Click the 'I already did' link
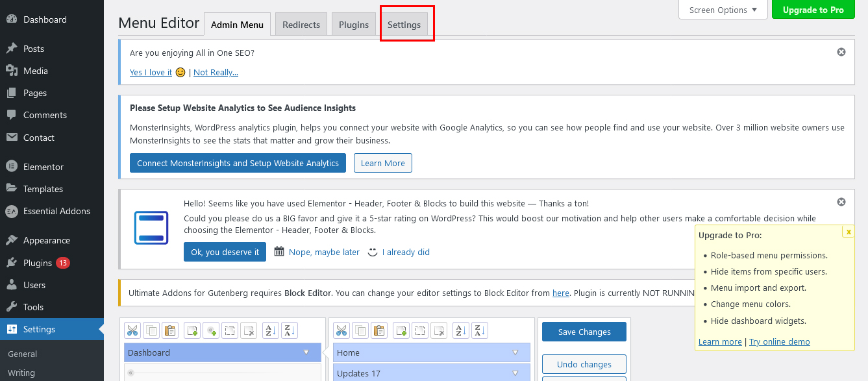The width and height of the screenshot is (868, 381). point(406,252)
